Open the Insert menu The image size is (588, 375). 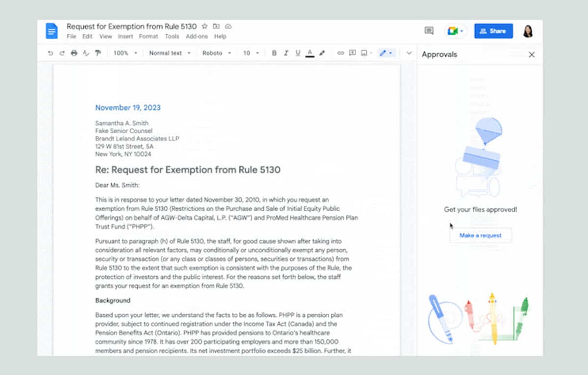pos(125,36)
